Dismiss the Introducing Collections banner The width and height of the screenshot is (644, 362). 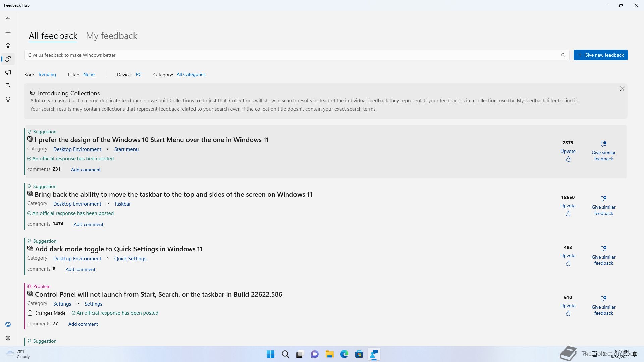622,88
